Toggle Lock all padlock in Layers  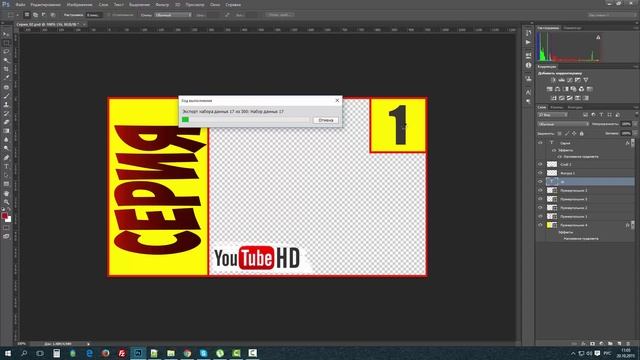pos(582,133)
